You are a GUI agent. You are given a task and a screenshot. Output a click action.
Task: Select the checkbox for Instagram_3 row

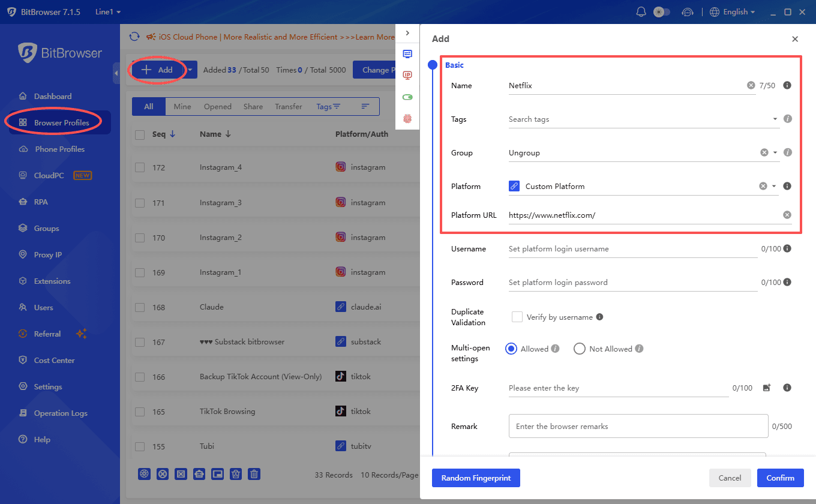point(140,203)
